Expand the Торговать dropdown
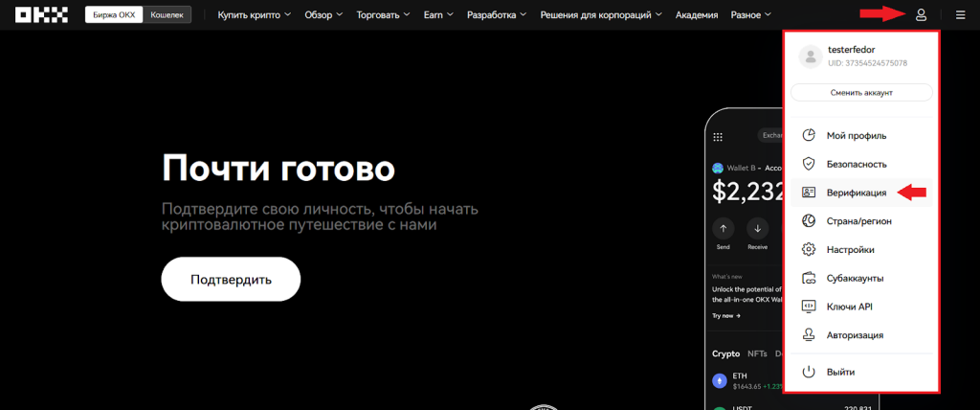Screen dimensions: 980x410 [383, 14]
